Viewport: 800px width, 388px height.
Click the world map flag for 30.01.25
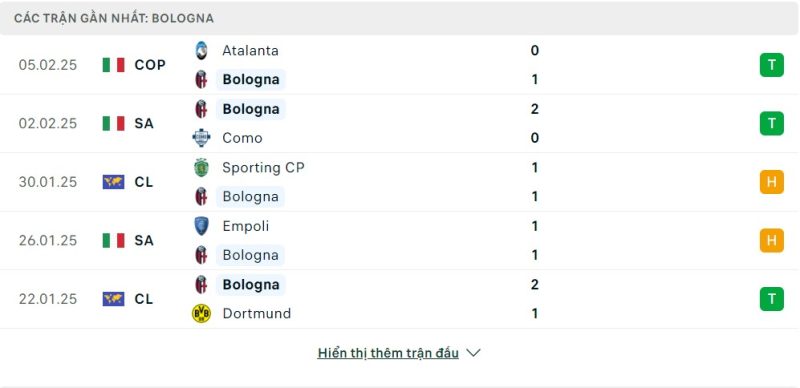coord(113,182)
